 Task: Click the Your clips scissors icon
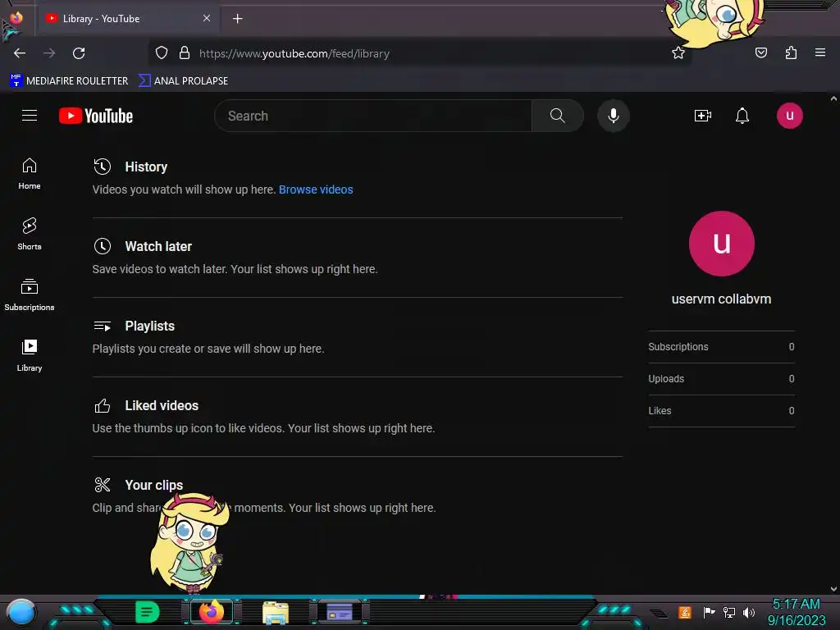tap(103, 485)
